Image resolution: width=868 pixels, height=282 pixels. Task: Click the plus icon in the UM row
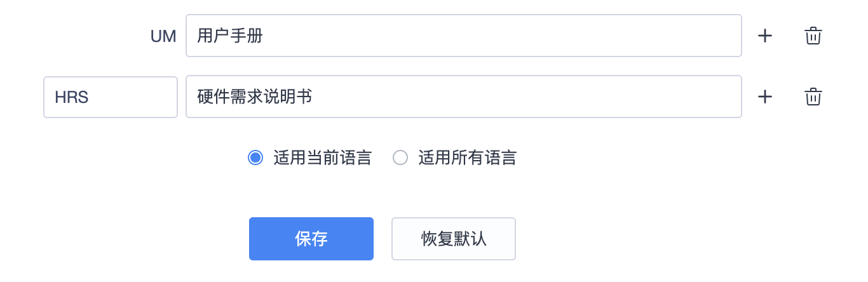(765, 36)
